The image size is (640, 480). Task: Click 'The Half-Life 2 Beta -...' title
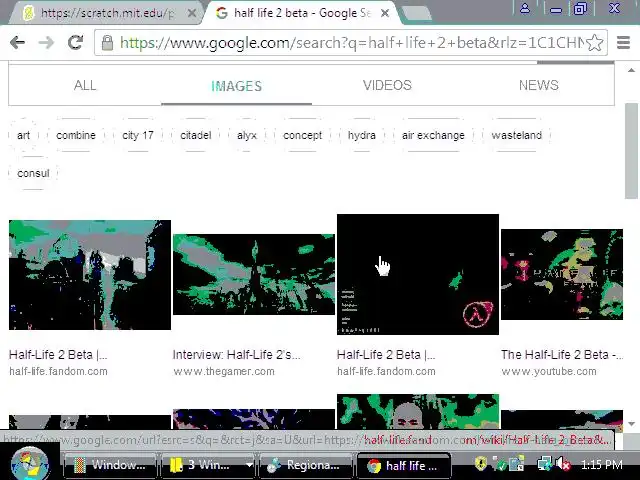pos(562,355)
